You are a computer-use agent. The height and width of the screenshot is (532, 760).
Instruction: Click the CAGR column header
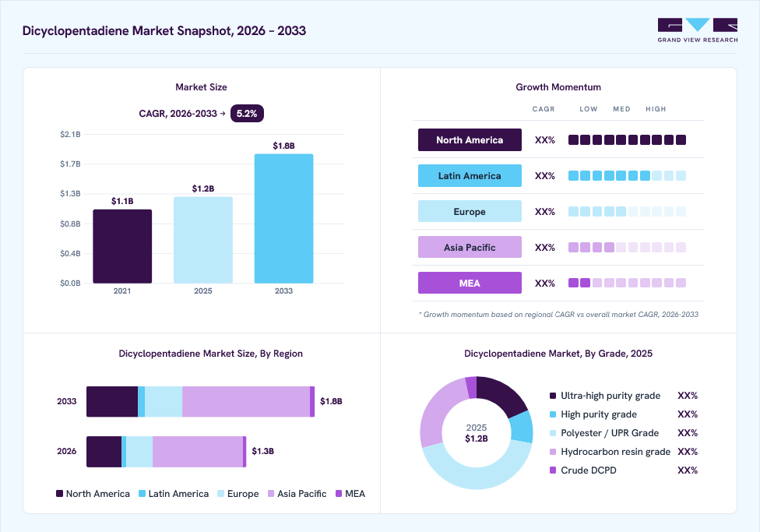click(x=544, y=109)
